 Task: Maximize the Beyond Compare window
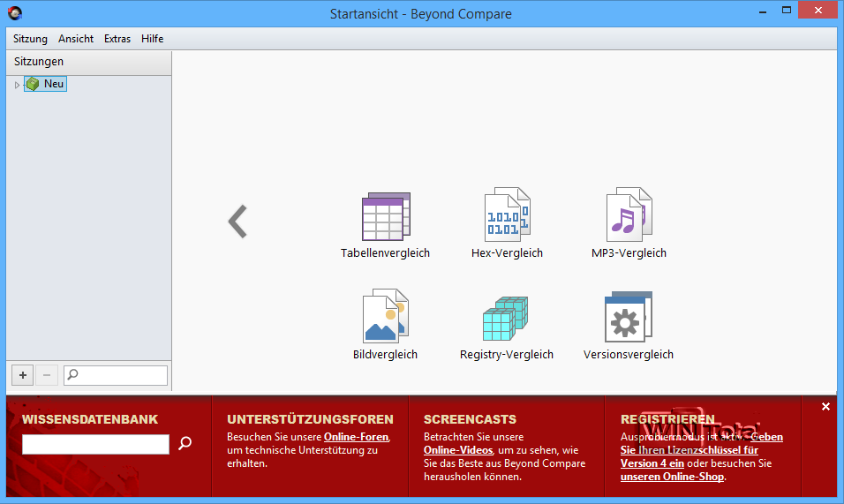pos(787,11)
